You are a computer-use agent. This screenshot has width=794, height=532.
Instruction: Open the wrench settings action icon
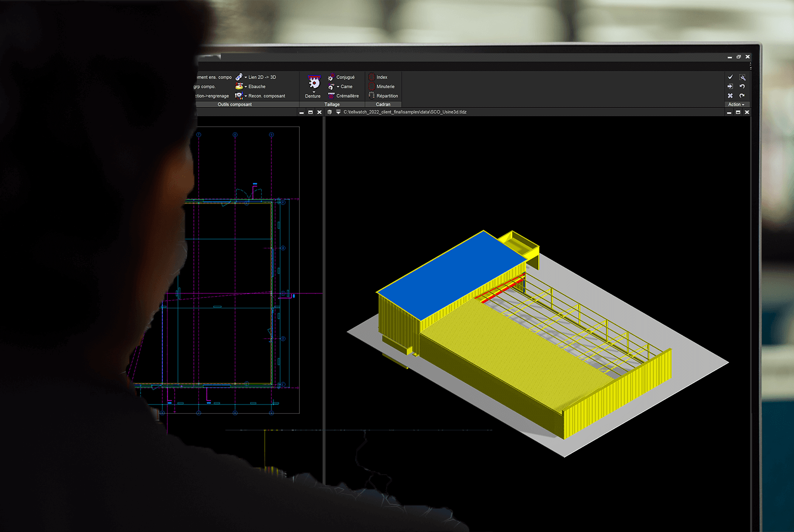pos(742,77)
